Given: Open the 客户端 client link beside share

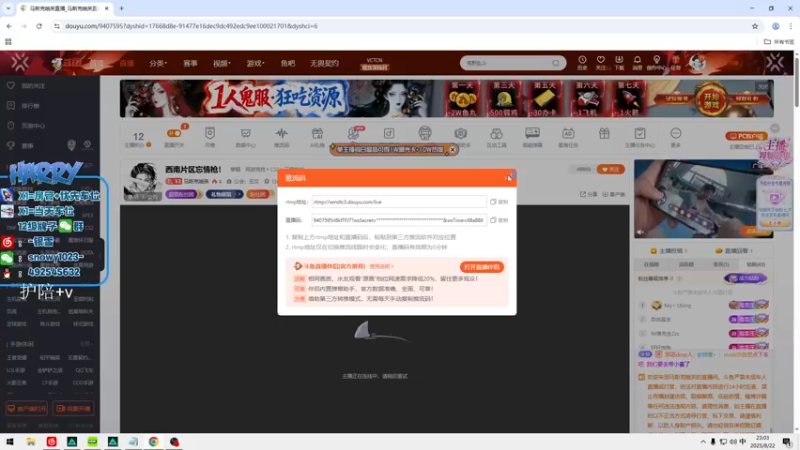Looking at the screenshot, I should tap(614, 194).
